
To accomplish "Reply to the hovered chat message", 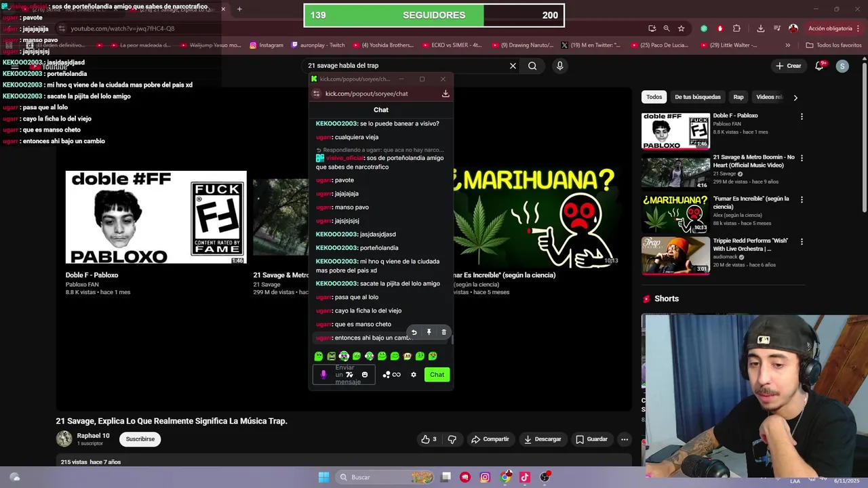I will [x=414, y=332].
